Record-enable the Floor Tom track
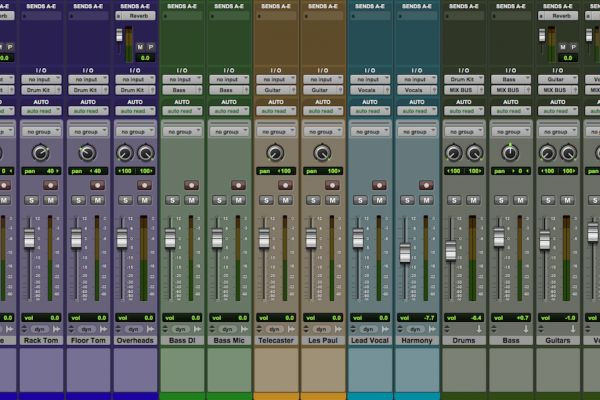600x400 pixels. click(97, 185)
